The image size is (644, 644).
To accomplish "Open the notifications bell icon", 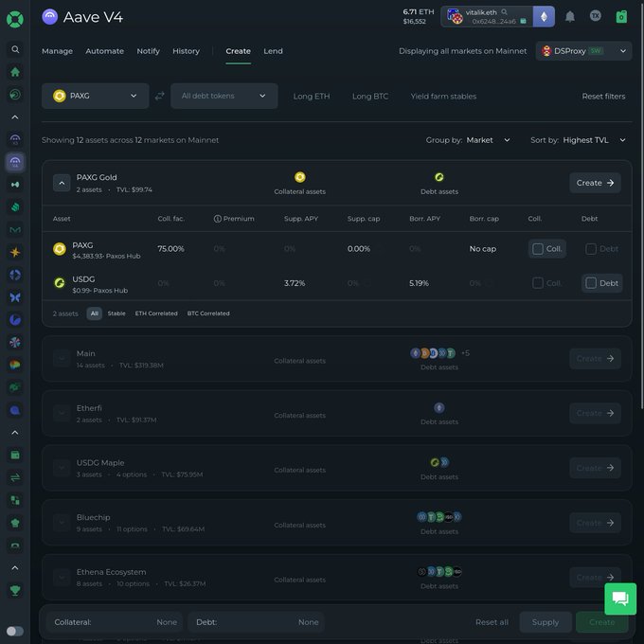I will pyautogui.click(x=570, y=16).
